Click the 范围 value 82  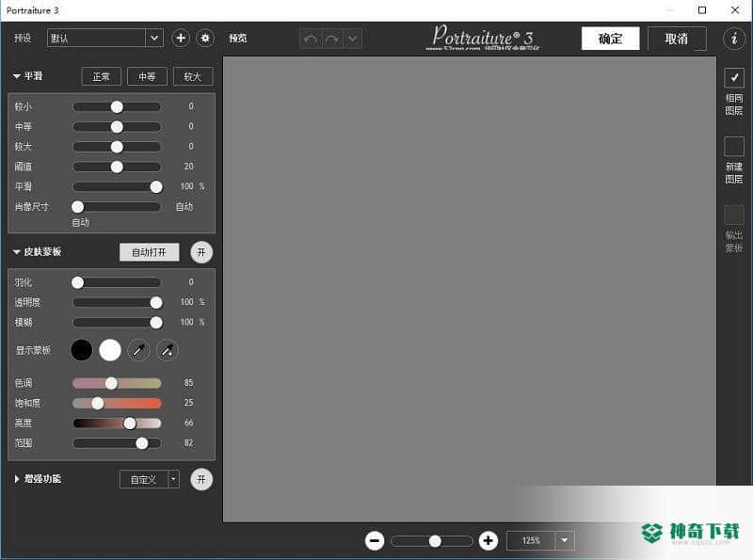(189, 442)
